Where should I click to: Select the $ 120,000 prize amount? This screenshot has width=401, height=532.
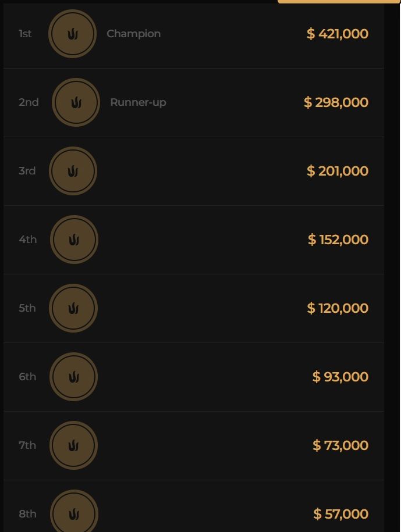point(338,308)
